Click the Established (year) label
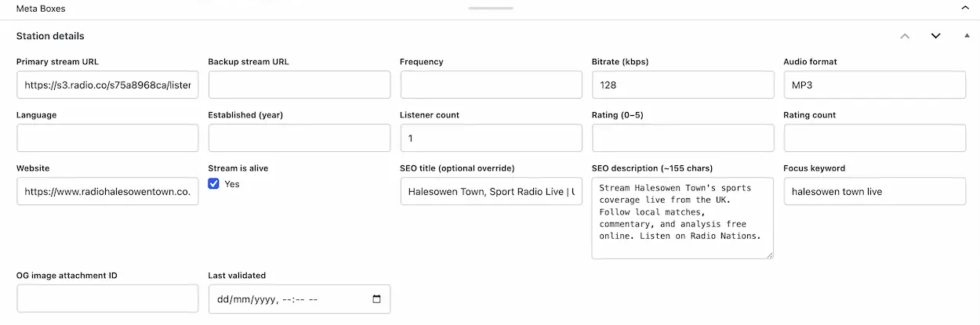Screen dimensions: 980x325 tap(245, 115)
